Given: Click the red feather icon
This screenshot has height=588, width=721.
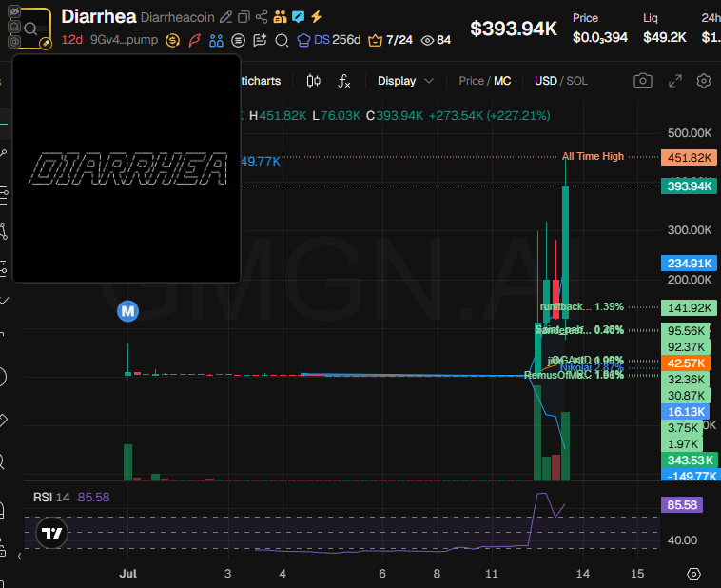Looking at the screenshot, I should (194, 41).
